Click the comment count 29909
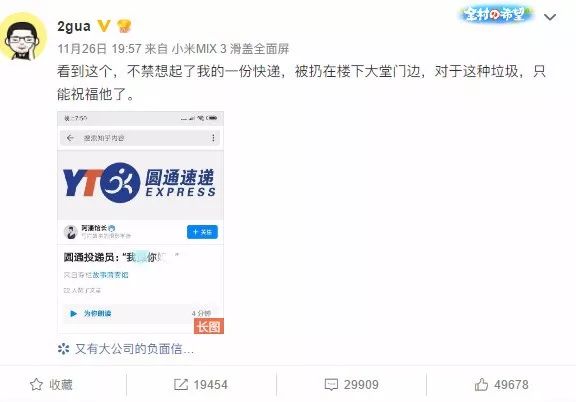Screen dimensions: 576x402 (361, 385)
